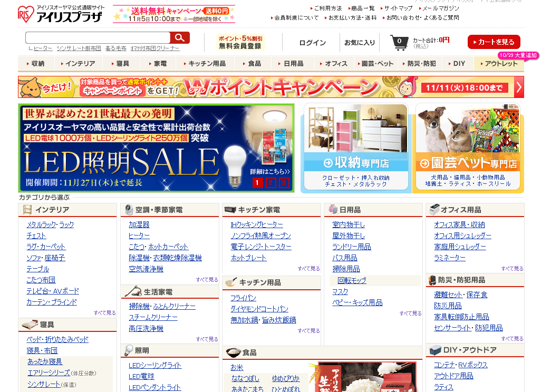The width and height of the screenshot is (551, 392).
Task: Open the DIY navigation menu
Action: (457, 64)
